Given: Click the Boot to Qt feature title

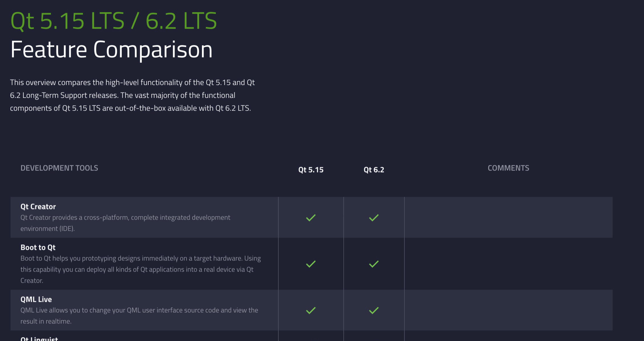Looking at the screenshot, I should click(x=38, y=247).
